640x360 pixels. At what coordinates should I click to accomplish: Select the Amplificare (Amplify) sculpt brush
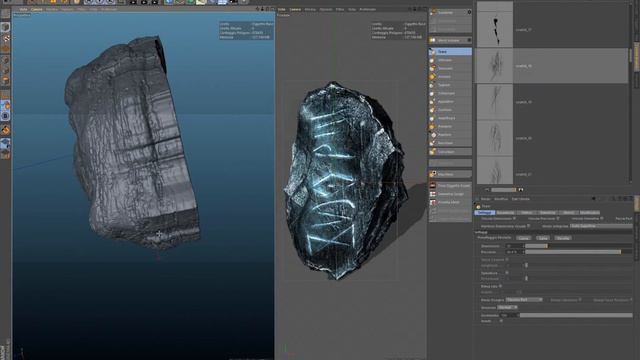(x=450, y=118)
